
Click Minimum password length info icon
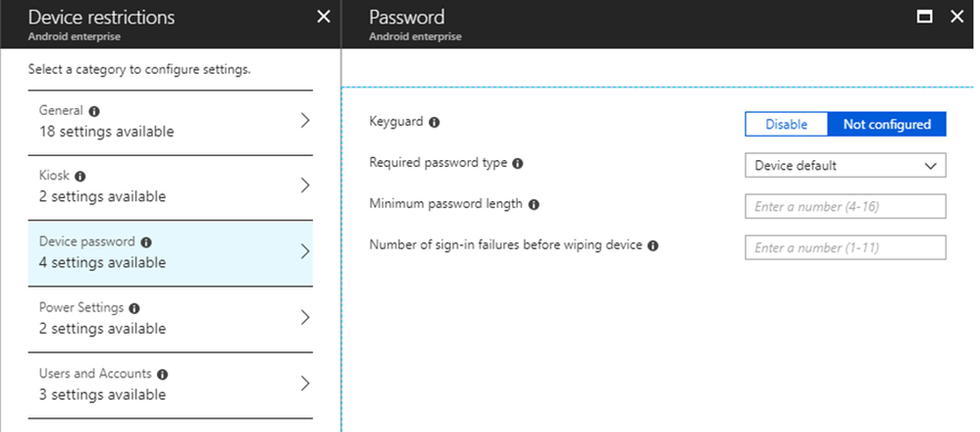[x=534, y=204]
